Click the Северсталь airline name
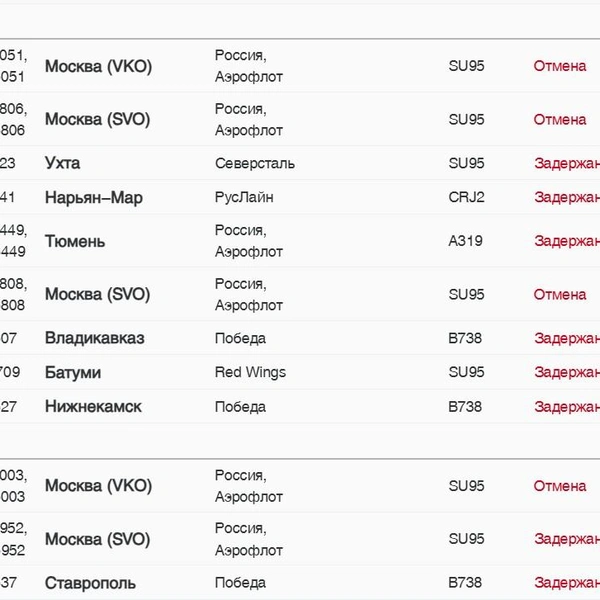600x600 pixels. click(x=255, y=163)
